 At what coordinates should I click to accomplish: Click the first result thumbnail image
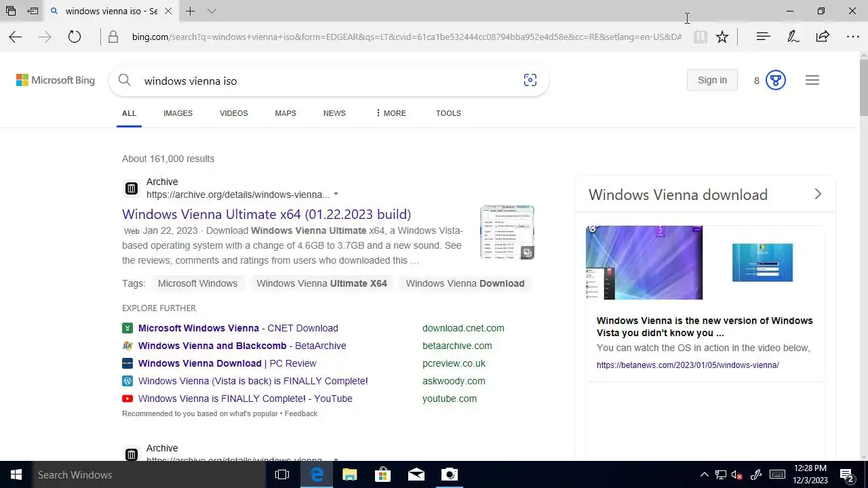(x=507, y=232)
